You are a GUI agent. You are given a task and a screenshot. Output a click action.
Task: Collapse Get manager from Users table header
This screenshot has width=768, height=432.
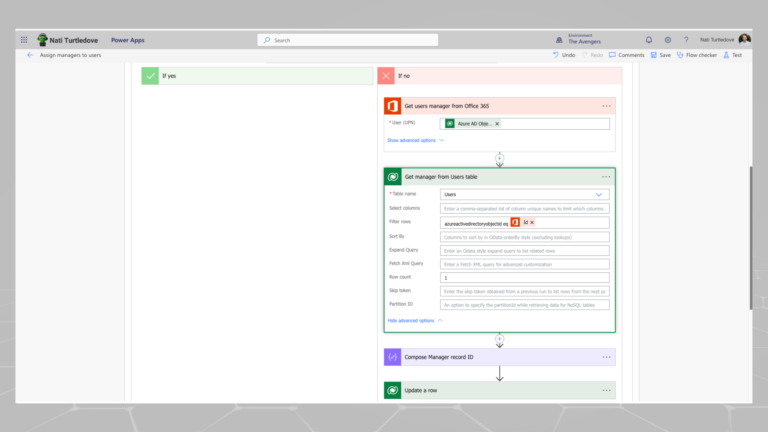click(500, 177)
